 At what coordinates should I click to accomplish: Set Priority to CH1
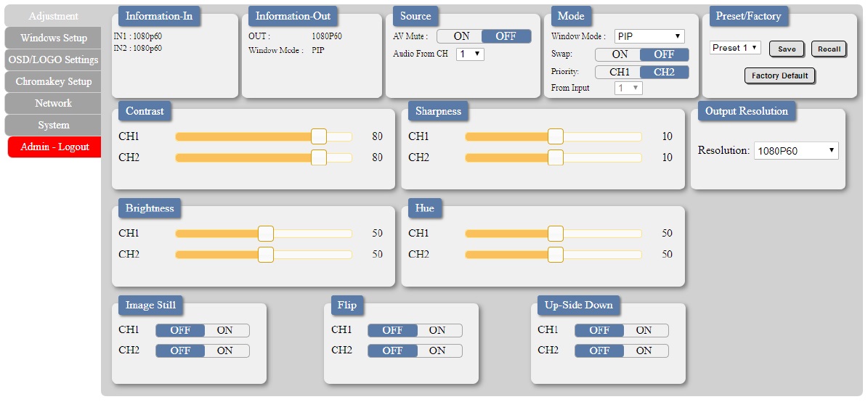tap(618, 73)
